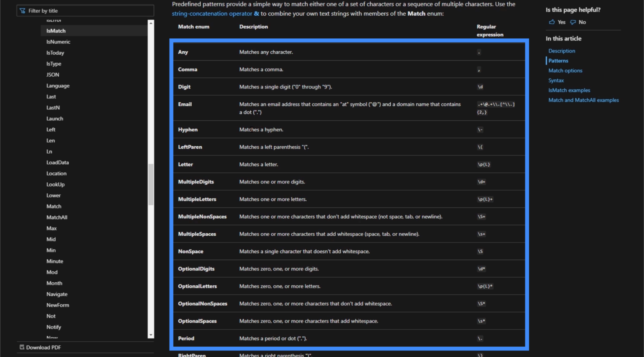Click the Download PDF icon
The width and height of the screenshot is (644, 357).
tap(22, 347)
